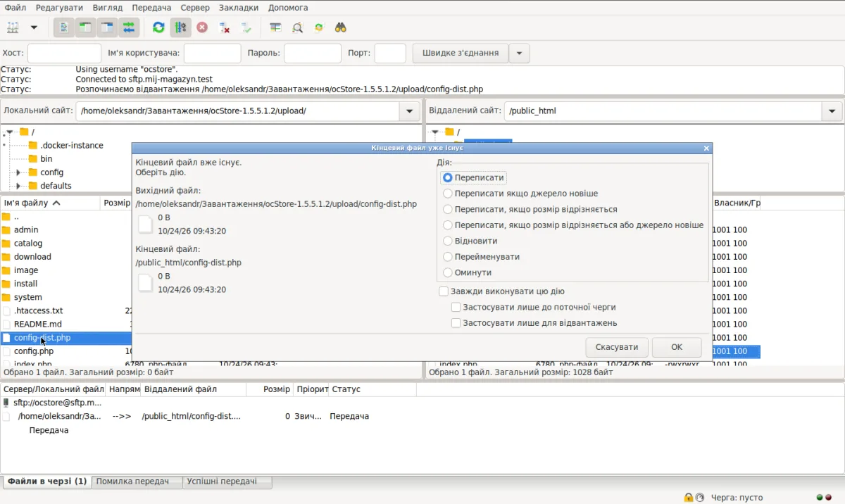Viewport: 845px width, 504px height.
Task: Open the Редагувати menu
Action: pos(59,8)
